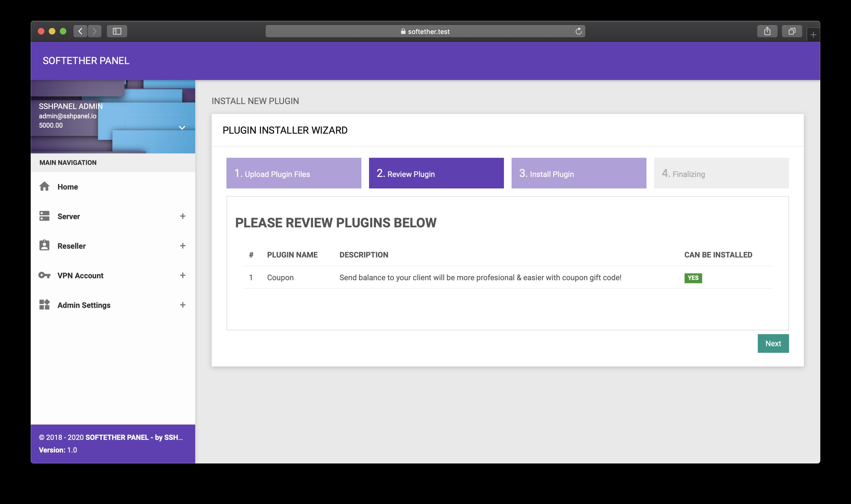Toggle the browser sidebar button
Screen dimensions: 851x504
pyautogui.click(x=117, y=31)
